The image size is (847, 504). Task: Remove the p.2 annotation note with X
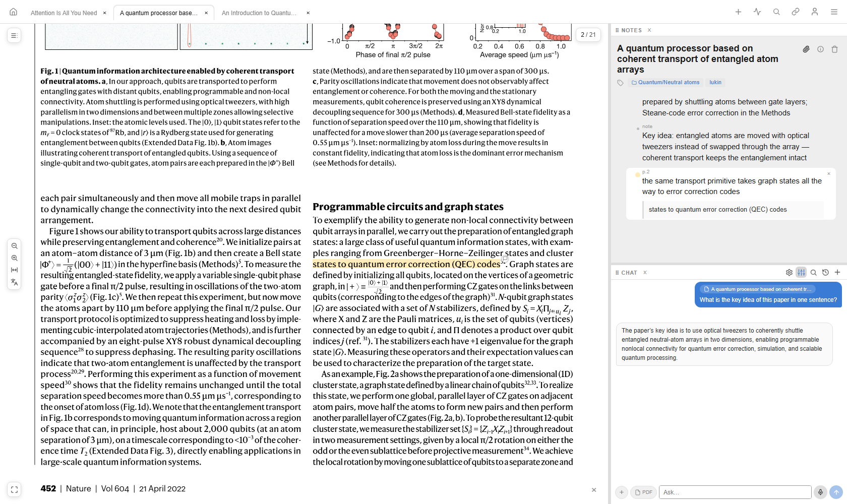click(828, 174)
